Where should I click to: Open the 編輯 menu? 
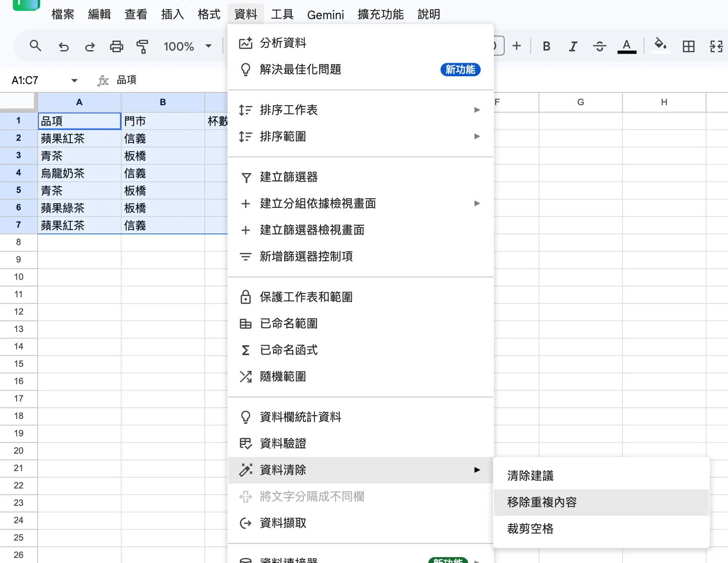pyautogui.click(x=99, y=14)
